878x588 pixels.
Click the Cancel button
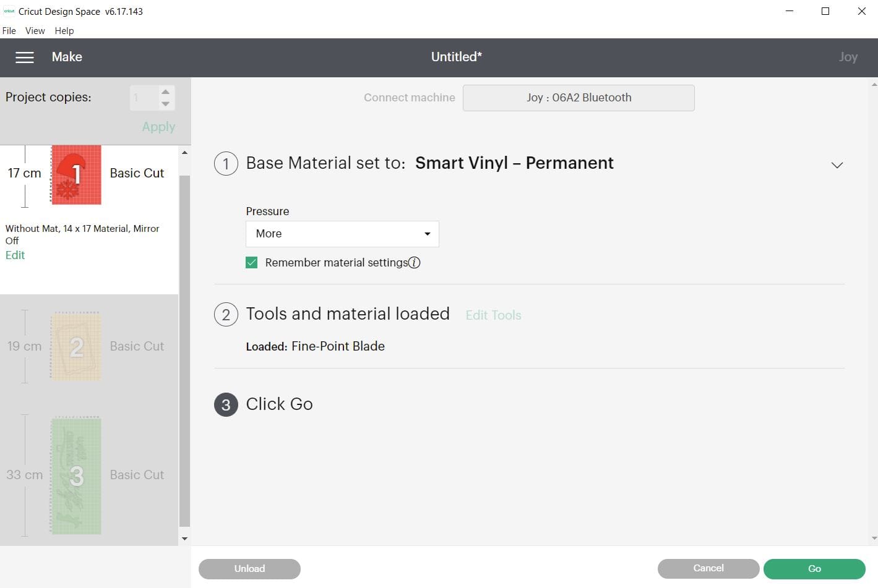tap(708, 569)
